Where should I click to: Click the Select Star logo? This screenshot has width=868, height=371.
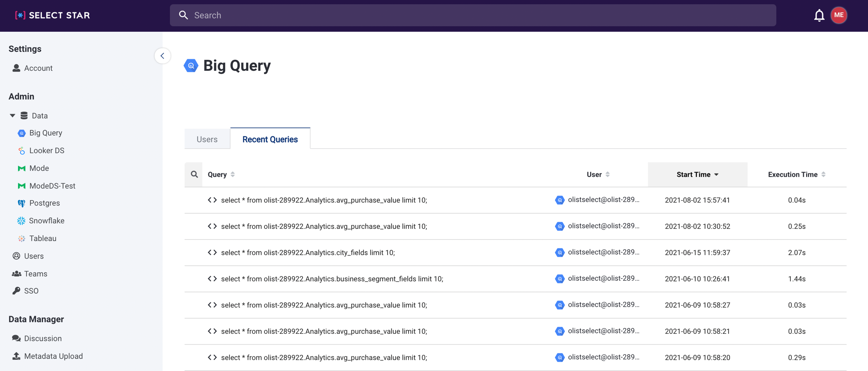pyautogui.click(x=52, y=15)
